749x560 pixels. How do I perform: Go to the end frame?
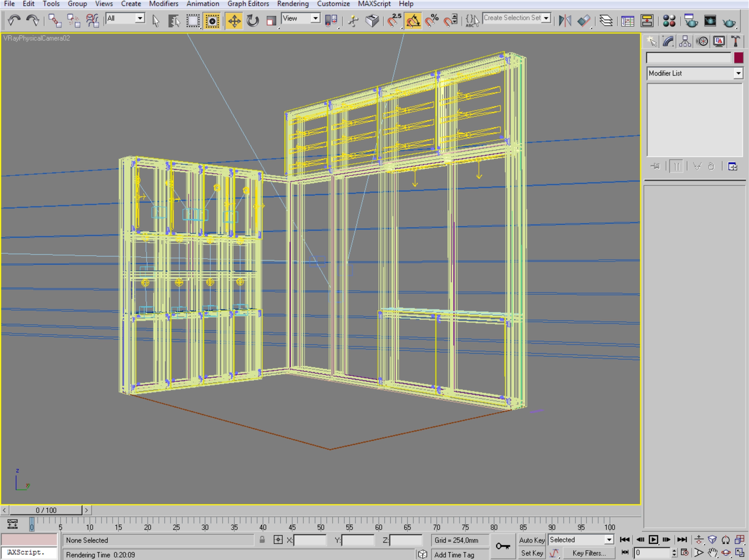point(682,540)
